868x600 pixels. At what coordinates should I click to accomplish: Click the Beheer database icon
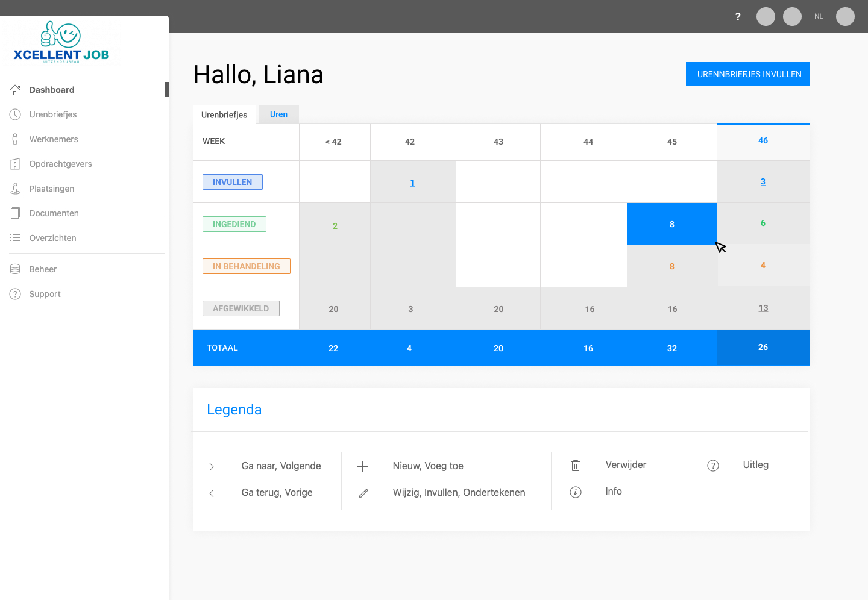[16, 269]
